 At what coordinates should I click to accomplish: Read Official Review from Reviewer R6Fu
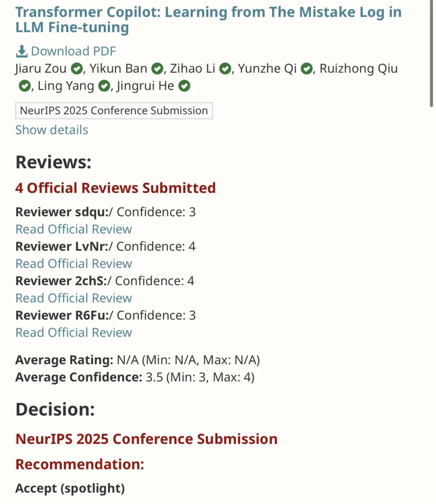[x=74, y=333]
